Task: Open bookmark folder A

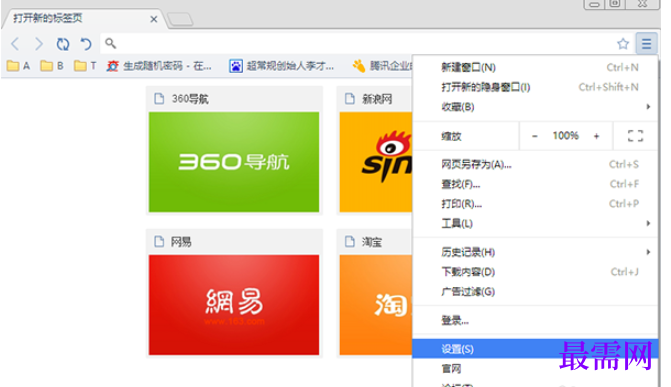Action: [x=18, y=66]
